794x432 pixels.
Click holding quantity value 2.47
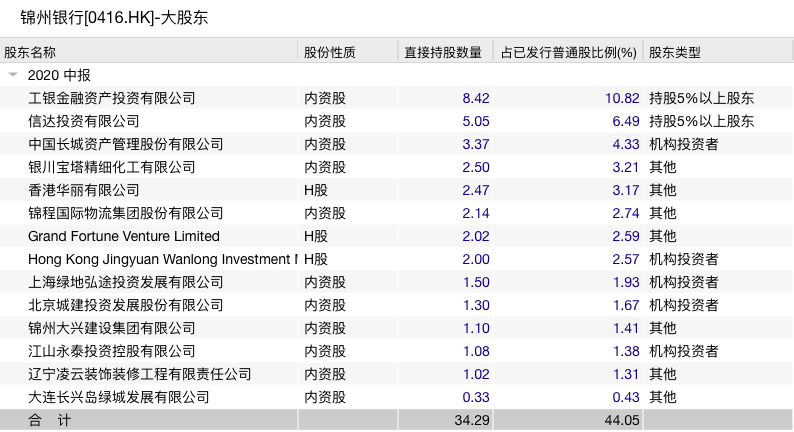(475, 190)
